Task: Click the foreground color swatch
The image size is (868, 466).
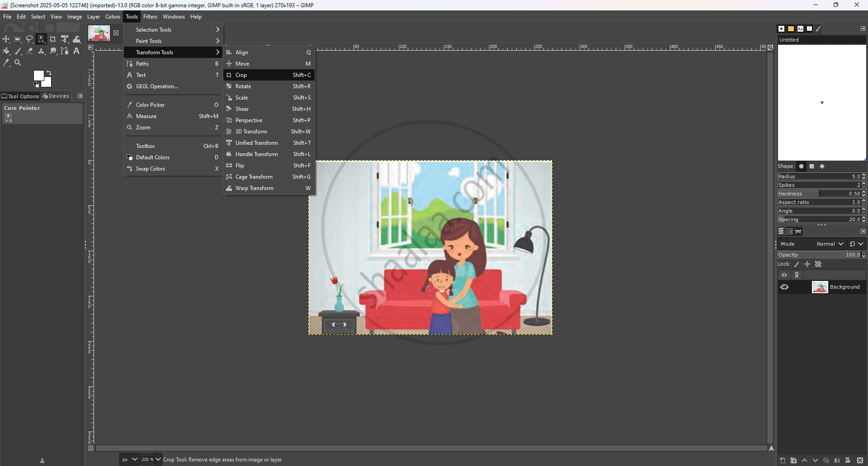Action: click(38, 76)
